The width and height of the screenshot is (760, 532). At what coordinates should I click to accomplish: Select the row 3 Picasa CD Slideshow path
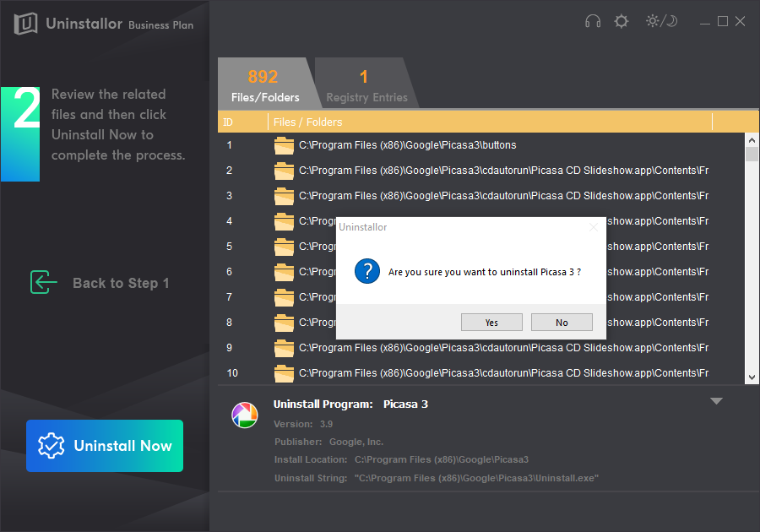pyautogui.click(x=503, y=195)
